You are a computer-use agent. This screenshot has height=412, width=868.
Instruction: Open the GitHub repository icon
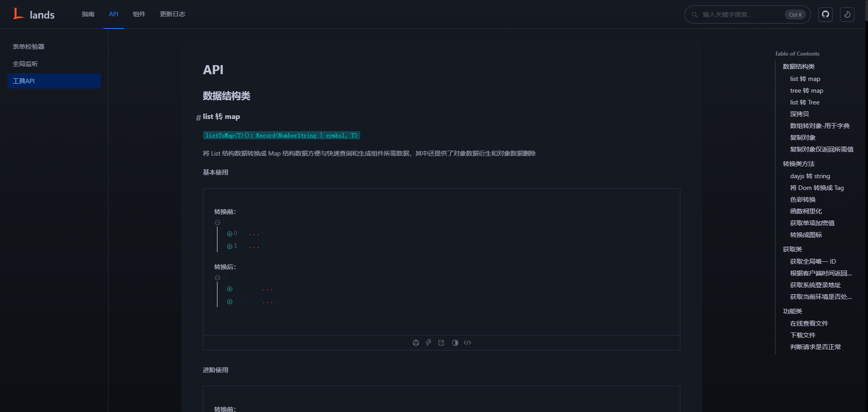click(826, 14)
